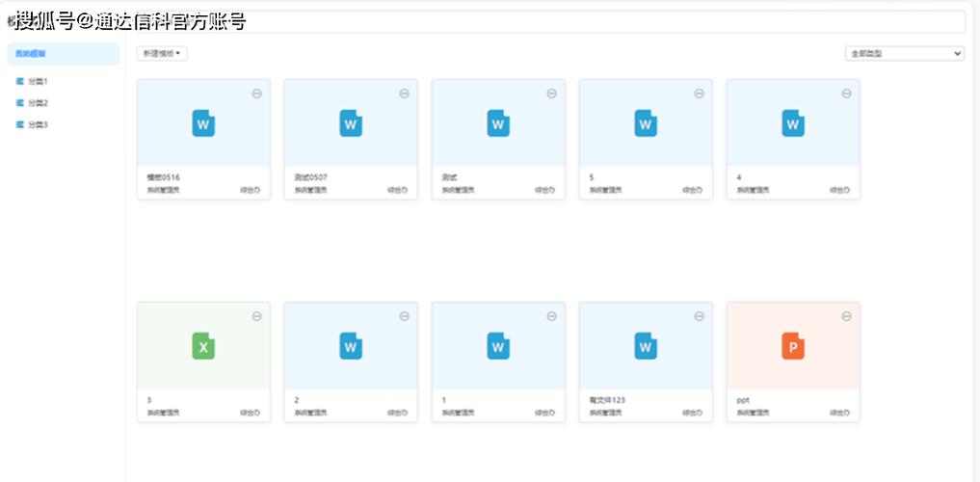Select 我的模板 in the sidebar
Image resolution: width=980 pixels, height=482 pixels.
(x=64, y=54)
